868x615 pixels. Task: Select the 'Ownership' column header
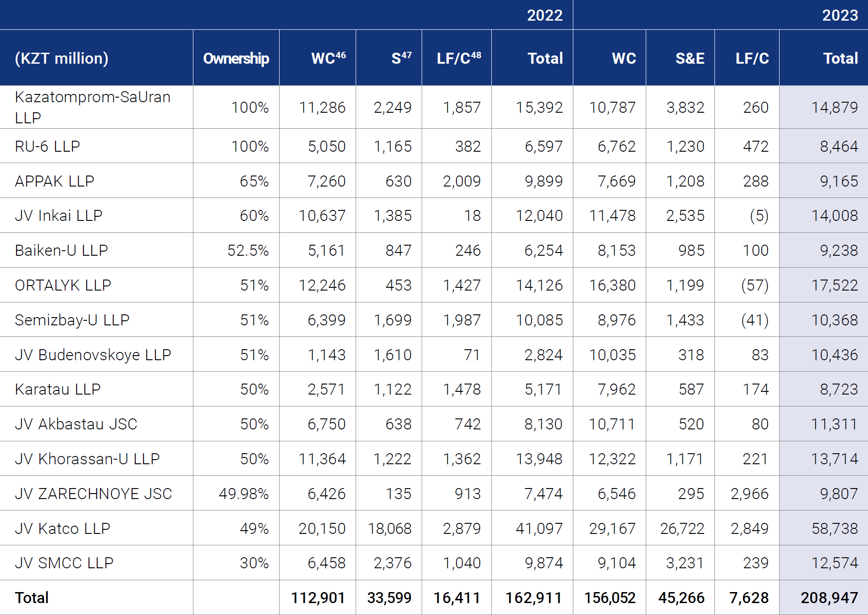(236, 58)
